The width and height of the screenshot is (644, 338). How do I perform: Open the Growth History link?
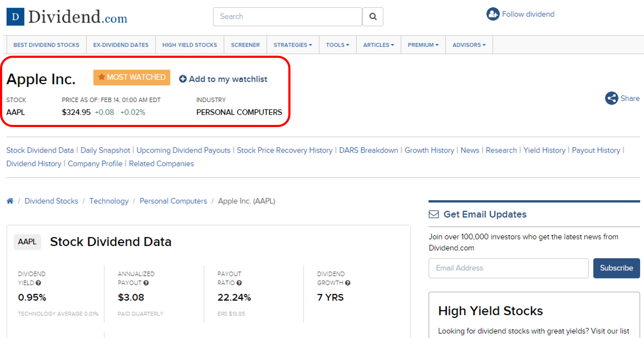coord(429,150)
